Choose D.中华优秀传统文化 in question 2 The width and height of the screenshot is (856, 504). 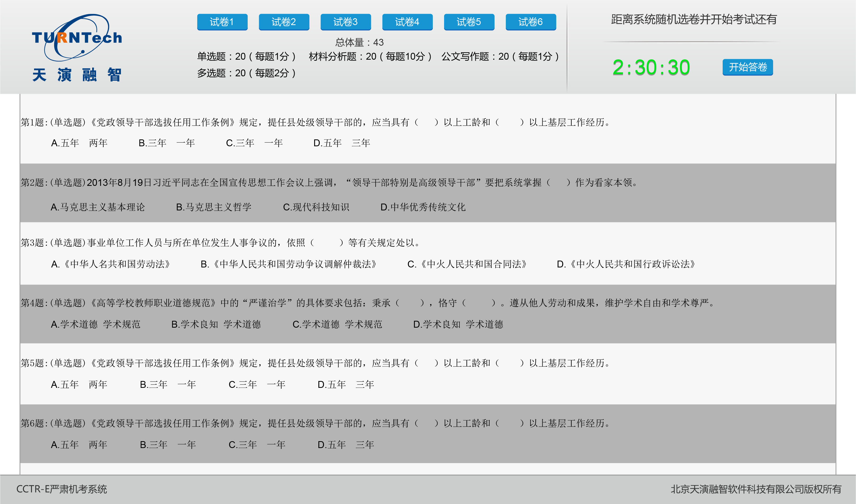point(423,207)
